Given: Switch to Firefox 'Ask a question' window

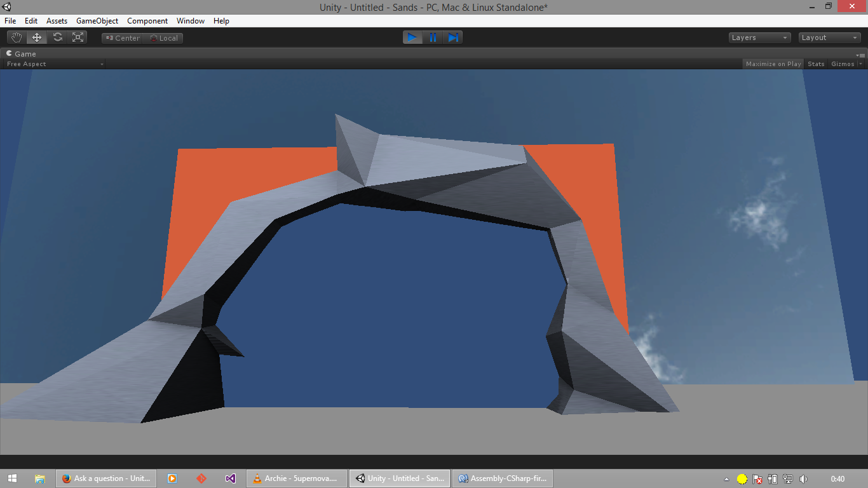Looking at the screenshot, I should [106, 478].
